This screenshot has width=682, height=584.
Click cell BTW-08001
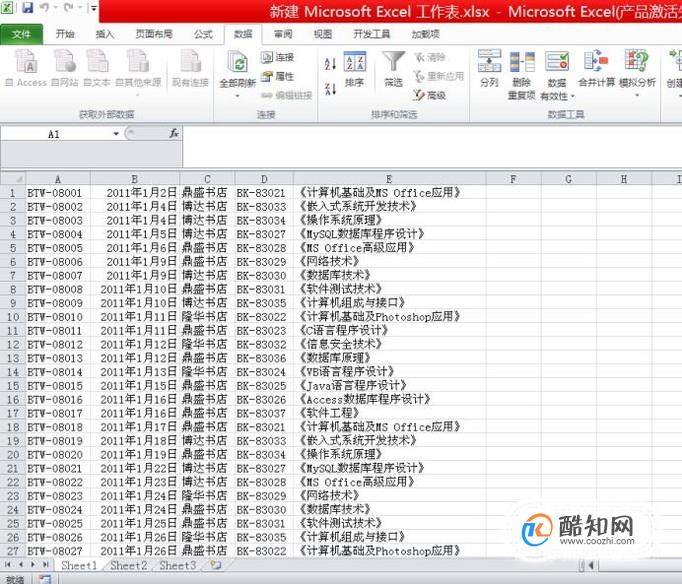pyautogui.click(x=58, y=193)
